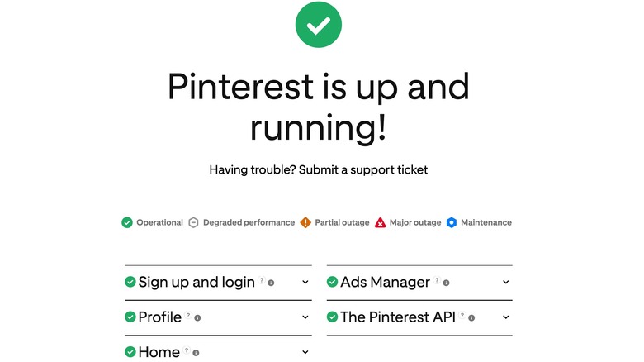
Task: Expand The Pinterest API chevron
Action: point(505,317)
